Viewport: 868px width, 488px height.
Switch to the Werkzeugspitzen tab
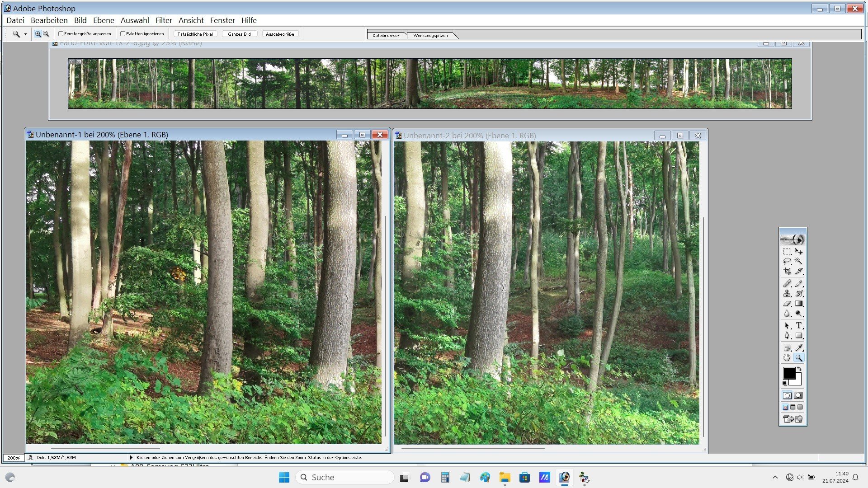430,36
